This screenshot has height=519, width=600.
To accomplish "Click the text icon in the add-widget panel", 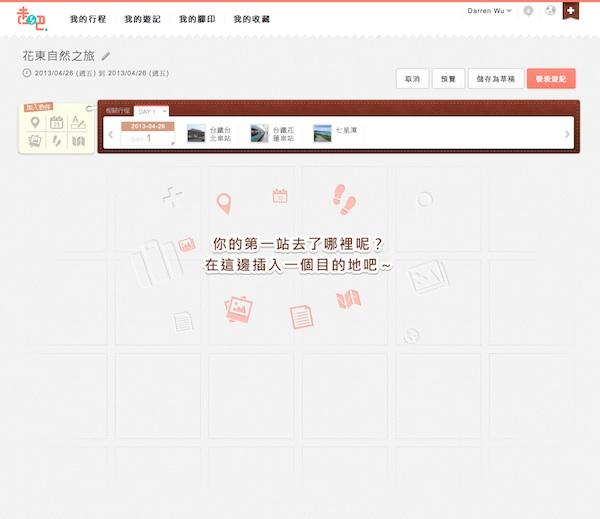I will click(x=78, y=123).
